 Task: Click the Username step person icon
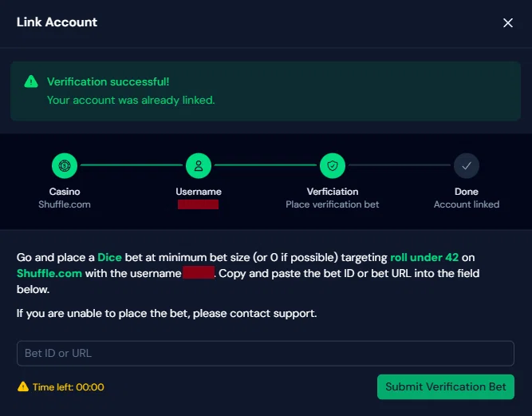coord(199,165)
